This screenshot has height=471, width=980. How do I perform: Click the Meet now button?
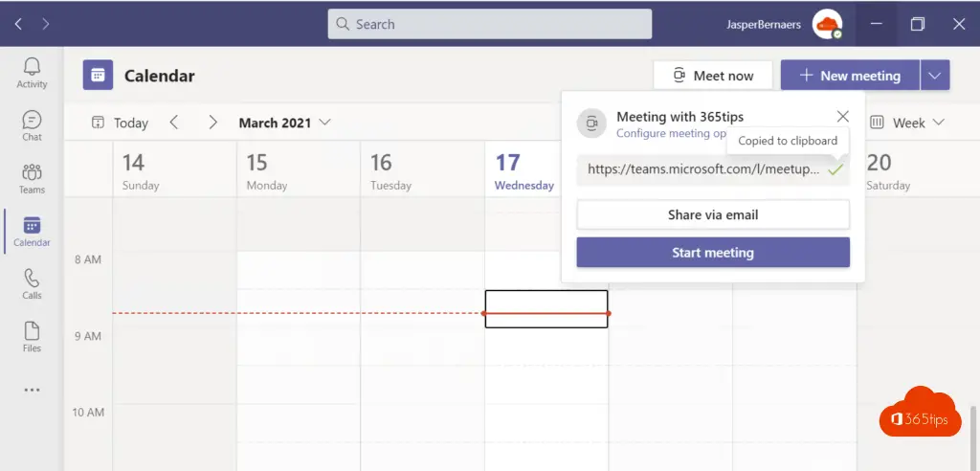point(713,76)
